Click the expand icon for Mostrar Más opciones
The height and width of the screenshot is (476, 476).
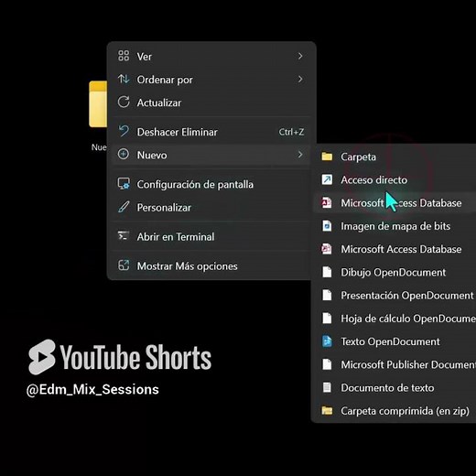tap(124, 265)
